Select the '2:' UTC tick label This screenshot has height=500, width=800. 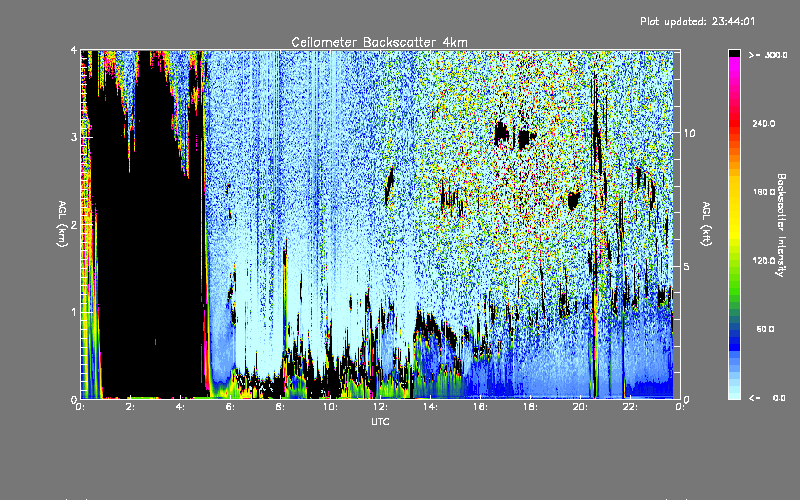131,407
